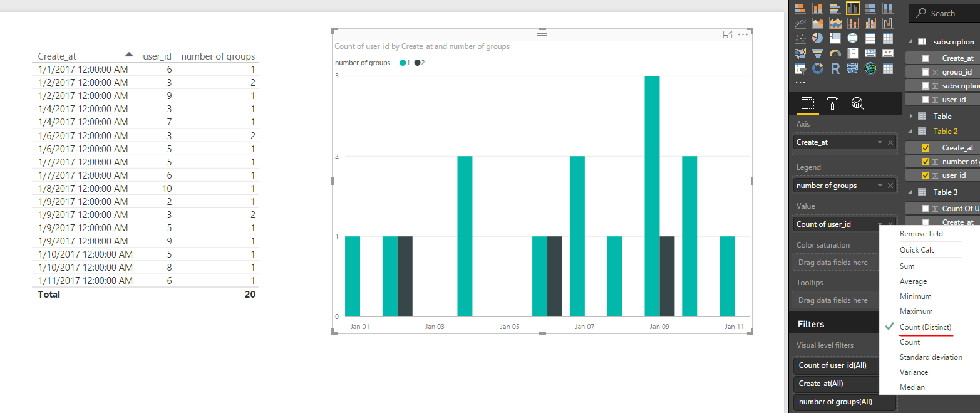The height and width of the screenshot is (413, 980).
Task: Select the KPI visual
Action: point(887,53)
